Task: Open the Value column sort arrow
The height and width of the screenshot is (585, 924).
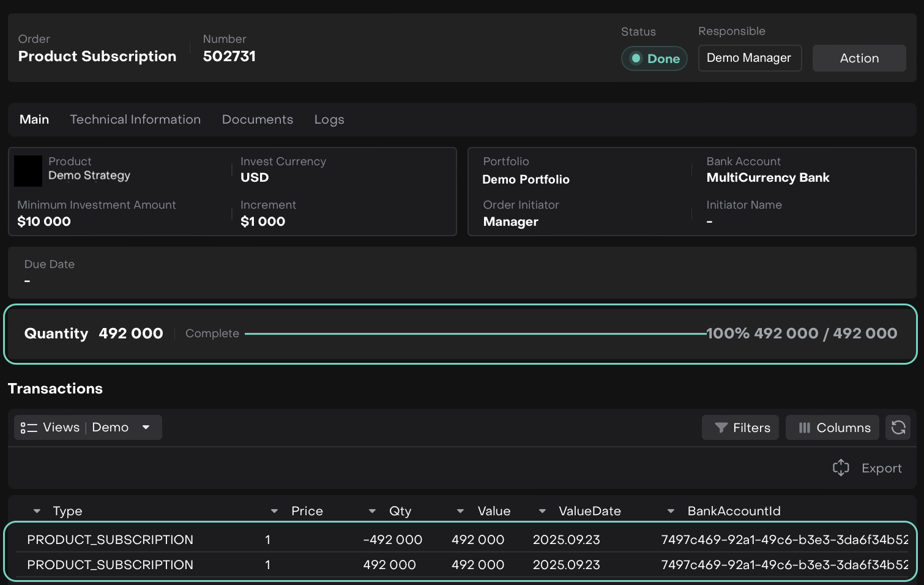Action: [x=460, y=511]
